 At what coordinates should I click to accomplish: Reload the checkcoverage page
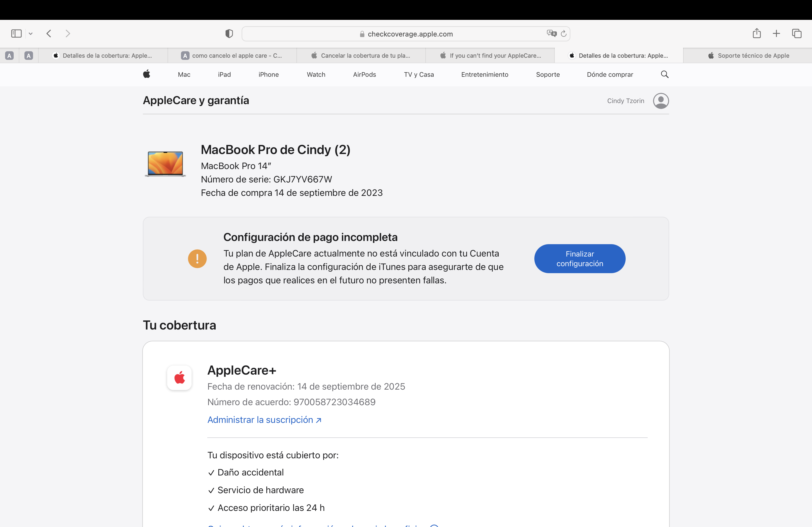pyautogui.click(x=564, y=33)
